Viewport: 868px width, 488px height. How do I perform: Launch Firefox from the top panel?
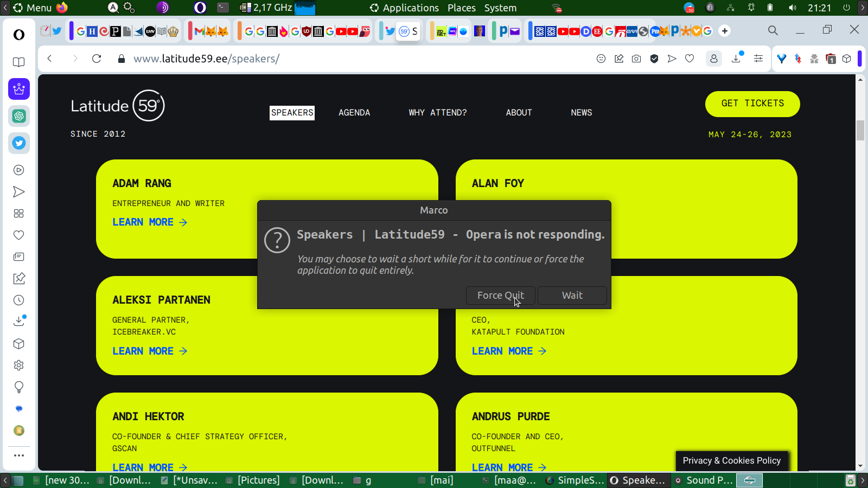[62, 8]
